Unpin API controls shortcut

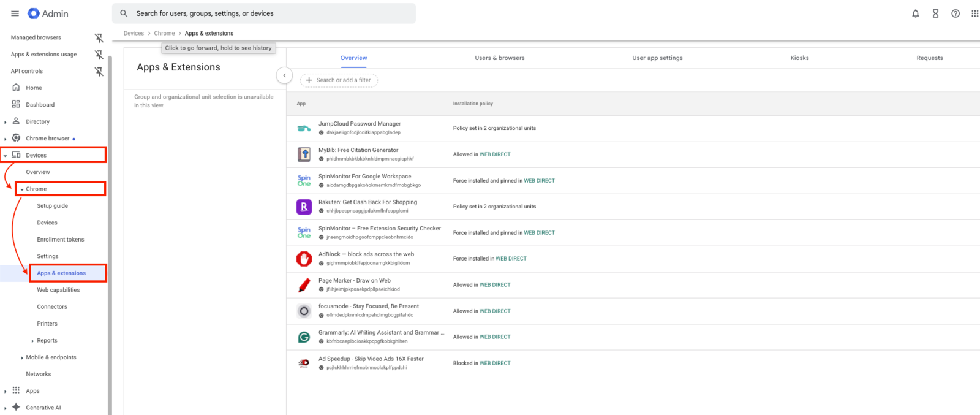[99, 72]
